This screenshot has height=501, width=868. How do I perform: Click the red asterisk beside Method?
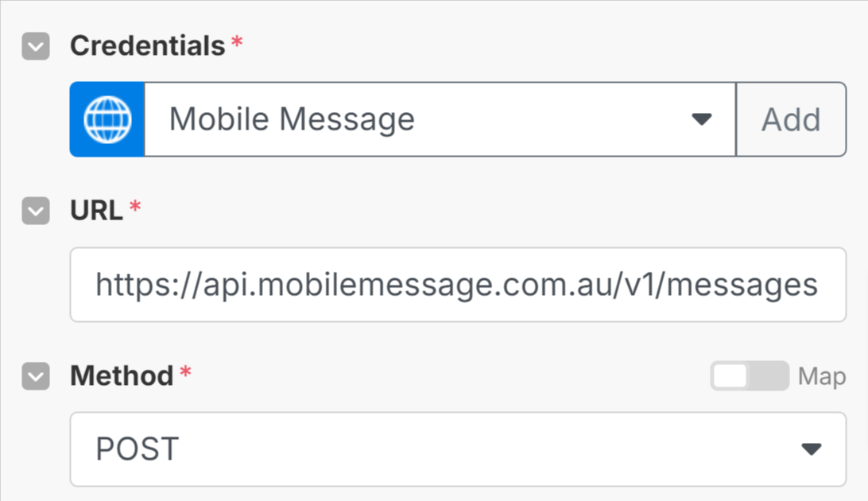click(x=185, y=373)
